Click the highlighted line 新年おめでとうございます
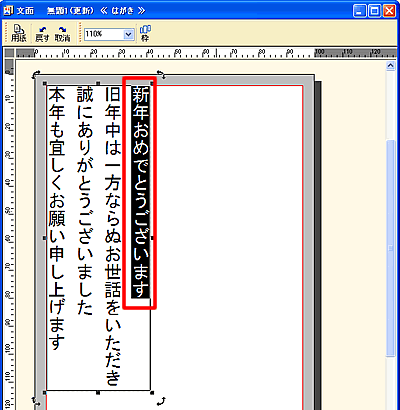 coord(140,192)
